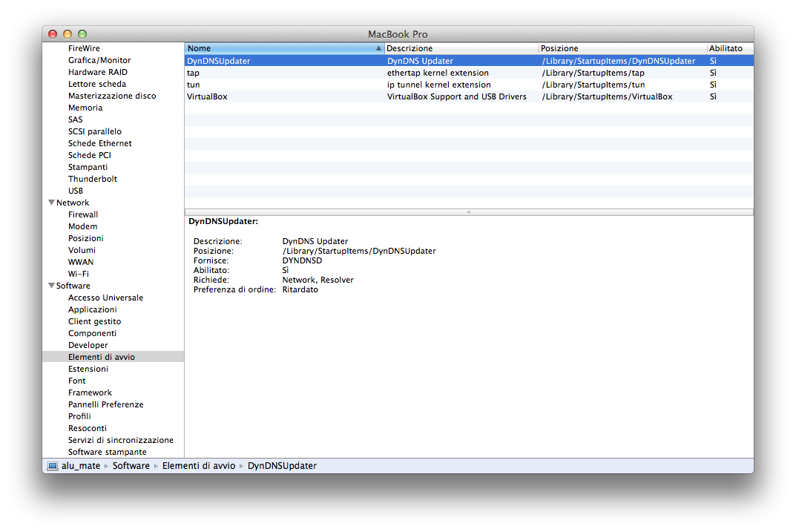This screenshot has width=796, height=532.
Task: Open FireWire in the sidebar
Action: pos(84,48)
